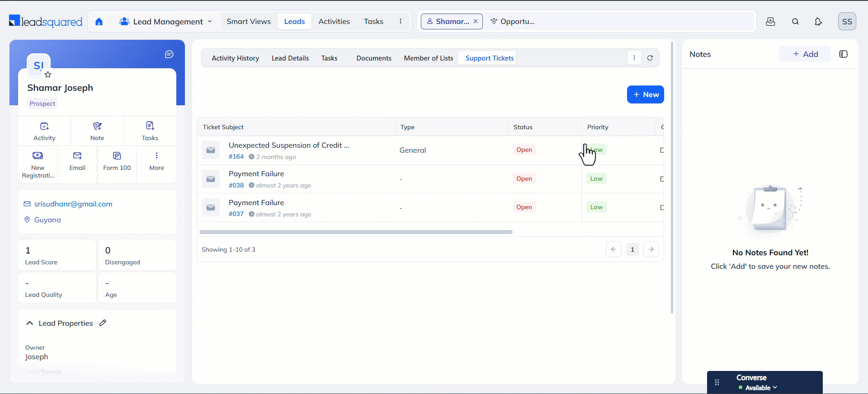Close the Shamar... tab
The image size is (868, 394).
(x=476, y=21)
